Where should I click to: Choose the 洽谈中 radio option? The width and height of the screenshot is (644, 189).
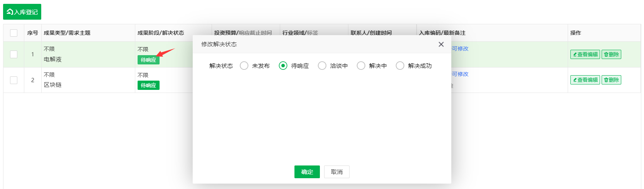(322, 66)
